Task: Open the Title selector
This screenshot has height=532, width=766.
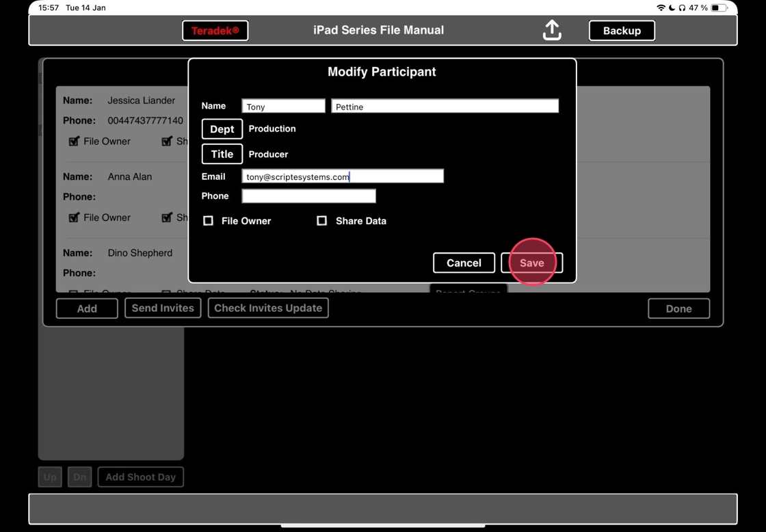Action: pyautogui.click(x=222, y=154)
